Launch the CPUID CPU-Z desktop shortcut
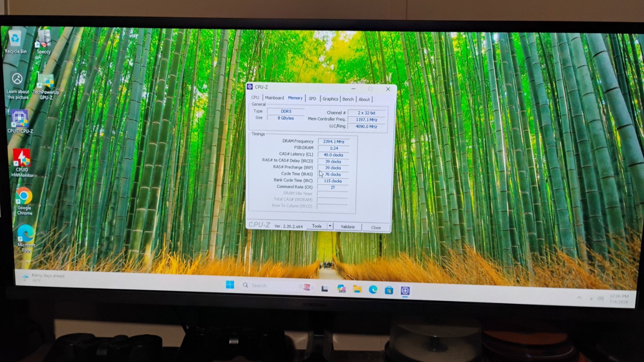Screen dimensions: 644x362 point(20,121)
